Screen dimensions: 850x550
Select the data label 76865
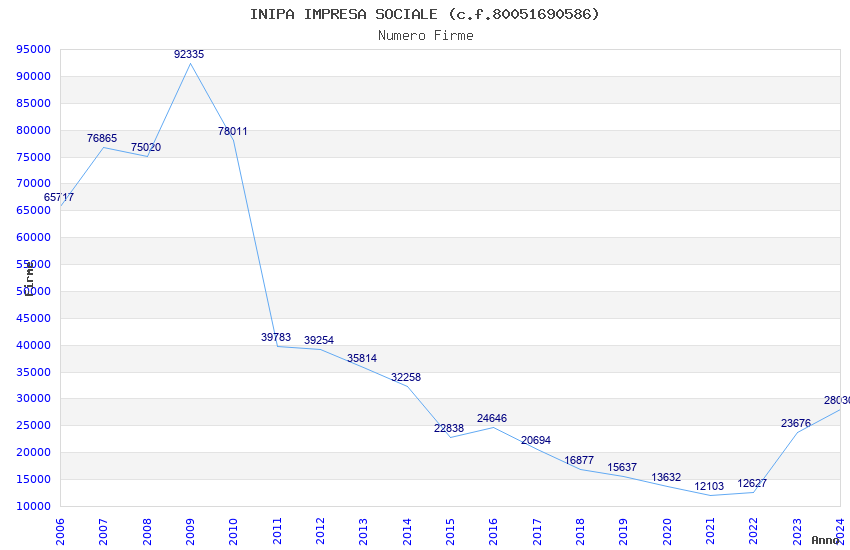(102, 138)
